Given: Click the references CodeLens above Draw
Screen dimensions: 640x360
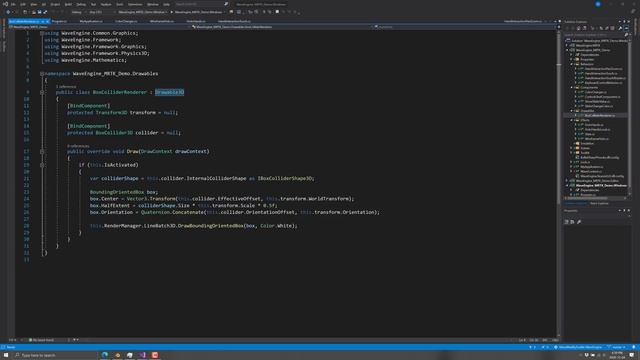Looking at the screenshot, I should coord(78,146).
